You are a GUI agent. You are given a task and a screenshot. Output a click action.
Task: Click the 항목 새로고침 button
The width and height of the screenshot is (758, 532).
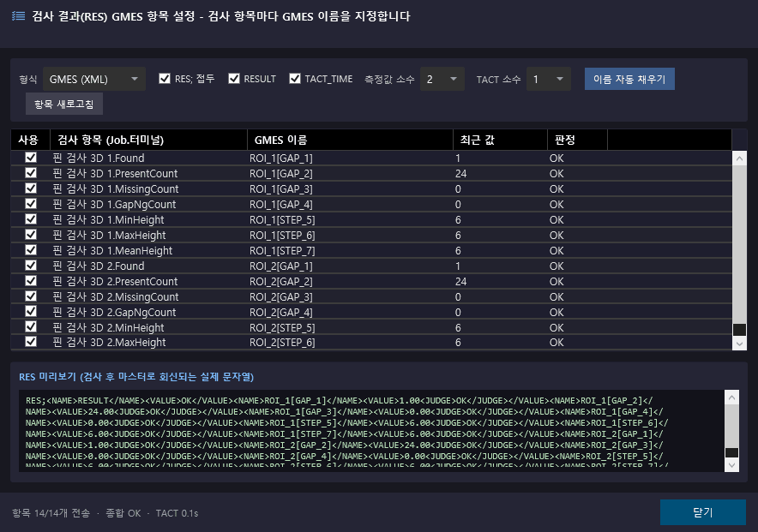(64, 105)
